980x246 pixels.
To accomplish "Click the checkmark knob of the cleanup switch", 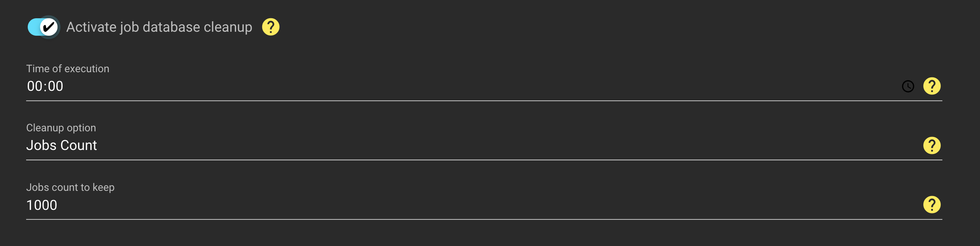I will (49, 27).
